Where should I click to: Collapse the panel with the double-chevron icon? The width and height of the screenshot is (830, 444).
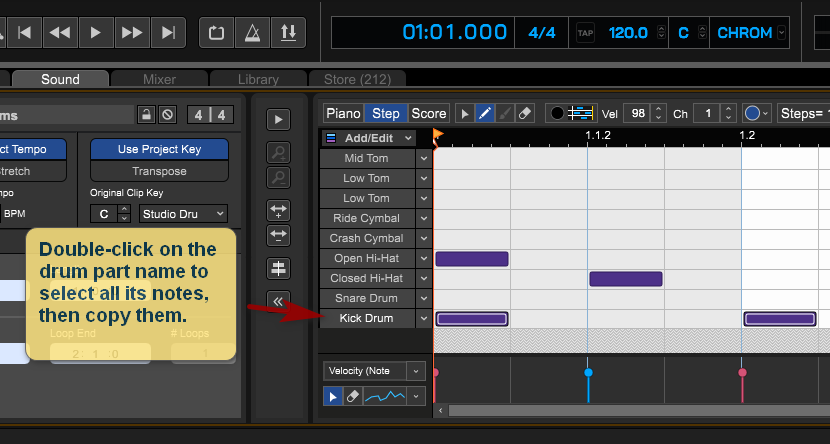[278, 301]
